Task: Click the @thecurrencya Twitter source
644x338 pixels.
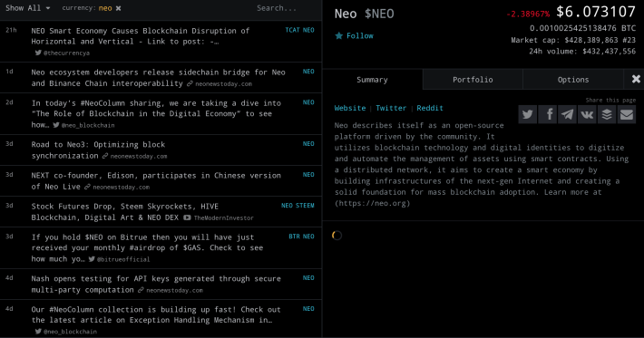Action: pyautogui.click(x=63, y=53)
